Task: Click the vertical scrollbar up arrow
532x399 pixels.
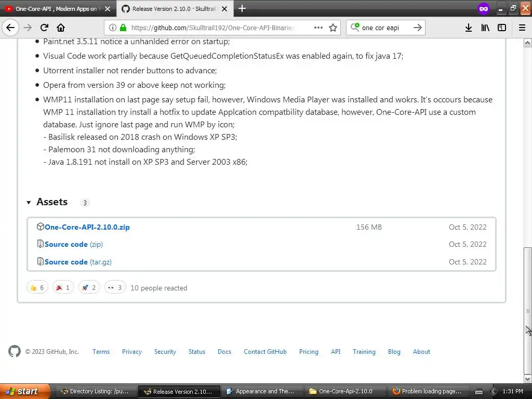Action: click(x=528, y=43)
